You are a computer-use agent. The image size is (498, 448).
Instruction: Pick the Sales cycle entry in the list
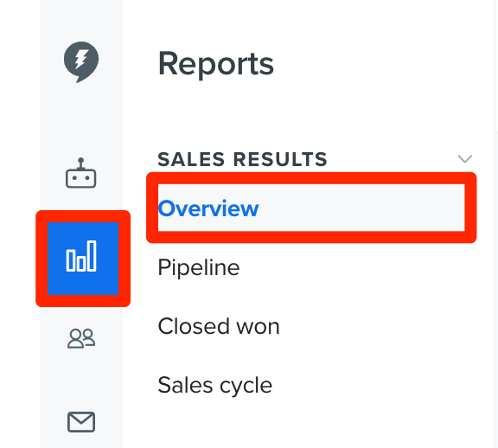[215, 386]
